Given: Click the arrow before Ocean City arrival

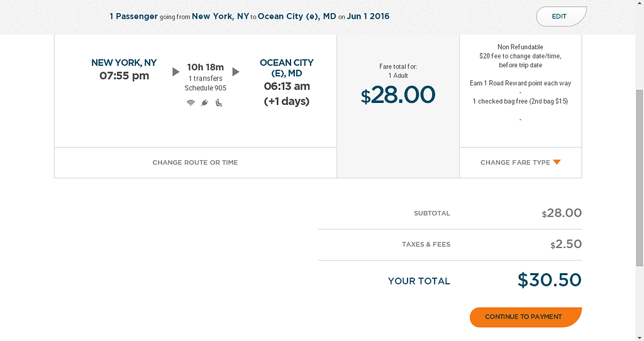Looking at the screenshot, I should 236,72.
